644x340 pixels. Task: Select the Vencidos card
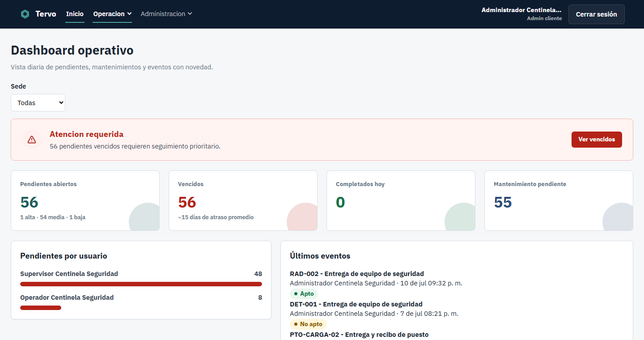(243, 200)
